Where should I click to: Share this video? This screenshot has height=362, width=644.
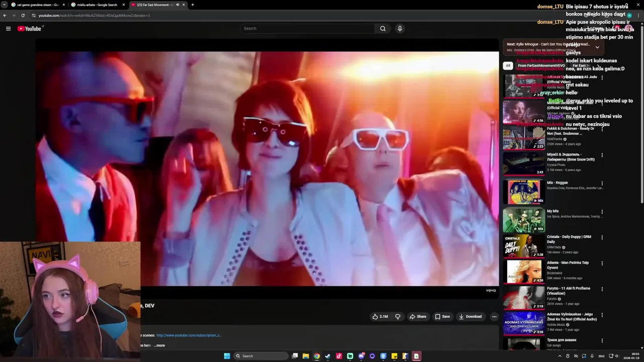418,317
